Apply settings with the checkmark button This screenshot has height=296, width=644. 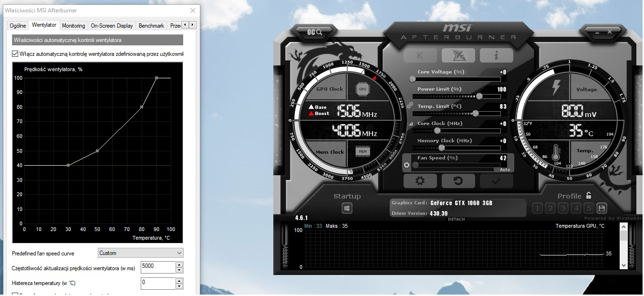[496, 181]
